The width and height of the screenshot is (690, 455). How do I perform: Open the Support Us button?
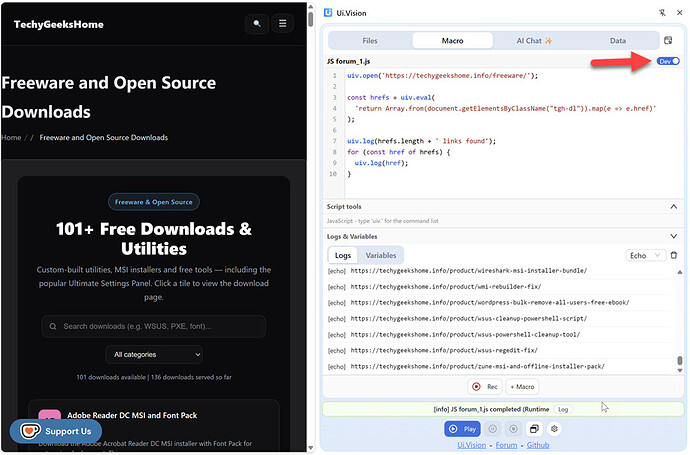click(56, 431)
